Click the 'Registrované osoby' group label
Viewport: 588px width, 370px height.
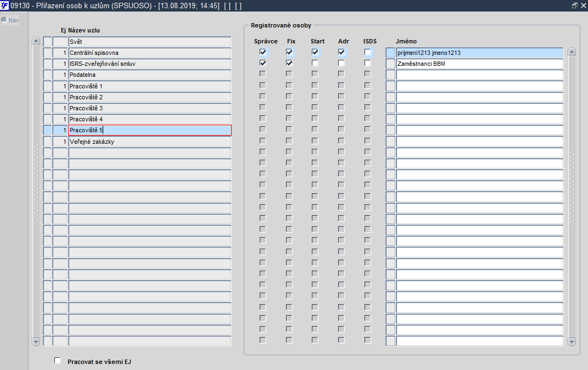coord(281,25)
